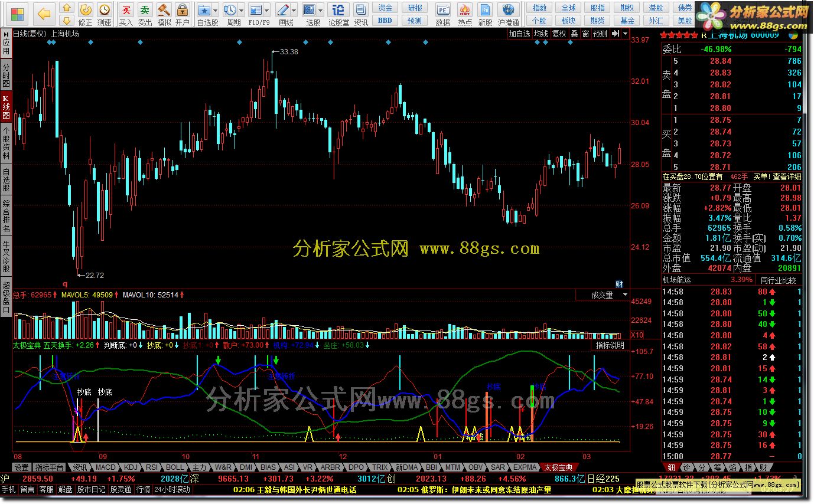Click the 加自选 add-to-watchlist button

point(520,34)
